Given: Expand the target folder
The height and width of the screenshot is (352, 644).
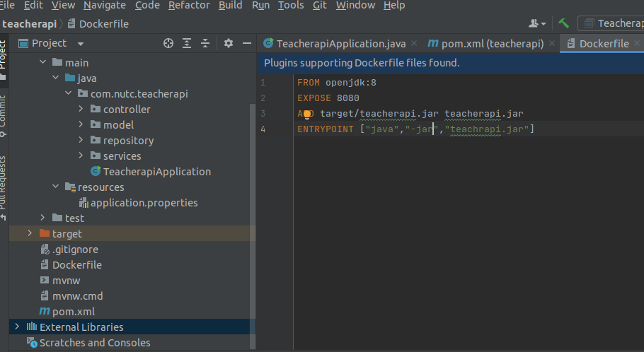Looking at the screenshot, I should click(x=30, y=233).
